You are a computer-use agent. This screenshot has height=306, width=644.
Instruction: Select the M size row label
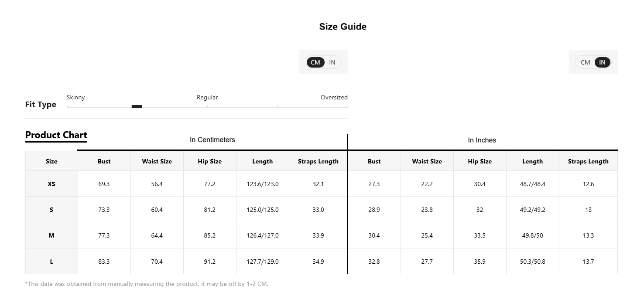[51, 235]
